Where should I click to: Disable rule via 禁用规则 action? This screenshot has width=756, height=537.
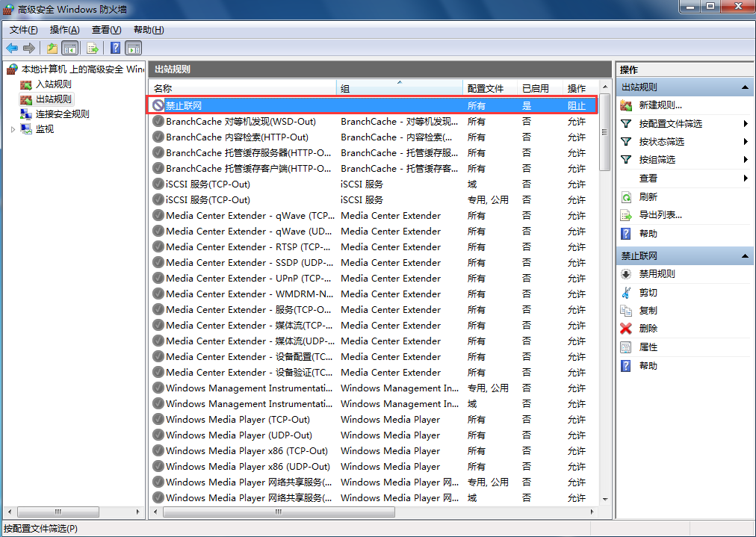pos(656,274)
